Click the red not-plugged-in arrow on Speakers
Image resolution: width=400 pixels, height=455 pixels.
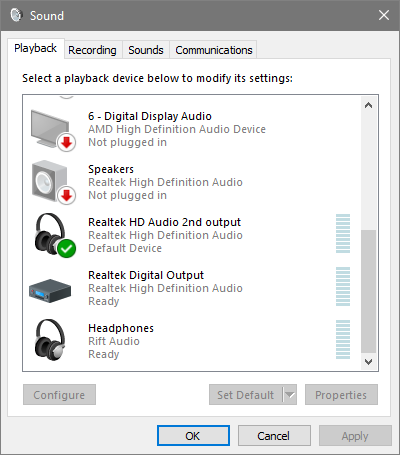click(67, 195)
